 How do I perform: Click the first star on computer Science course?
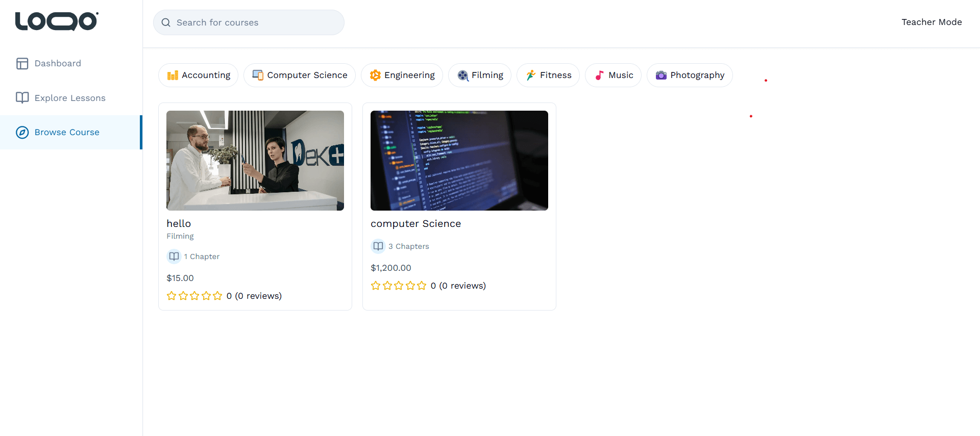pos(376,286)
